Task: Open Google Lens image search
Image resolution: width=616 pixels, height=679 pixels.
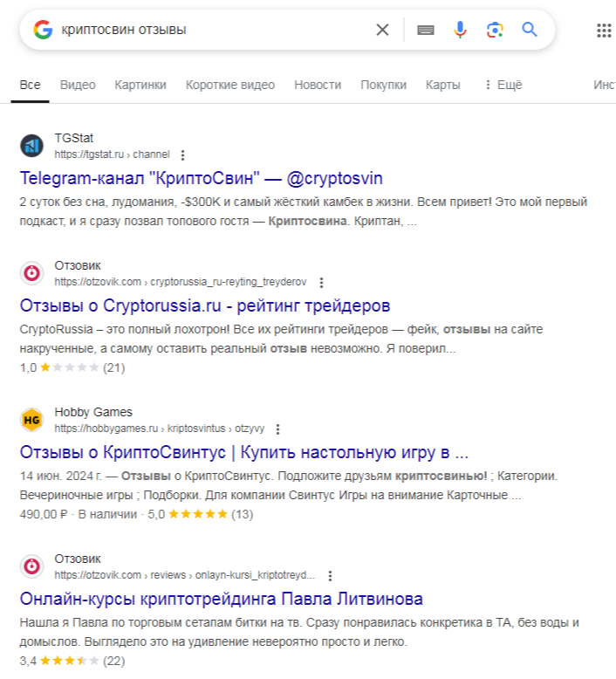Action: pos(495,30)
